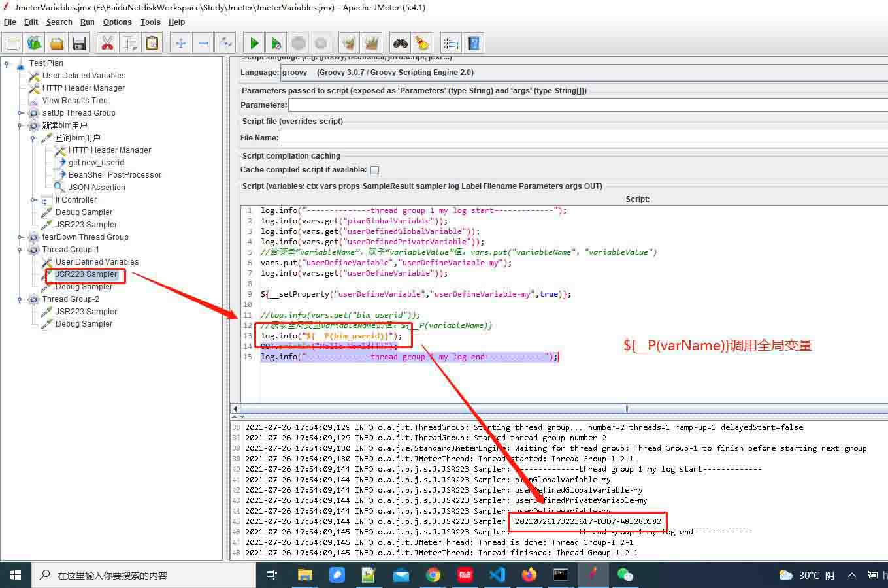888x588 pixels.
Task: Click the broom Reset Search icon
Action: [422, 44]
